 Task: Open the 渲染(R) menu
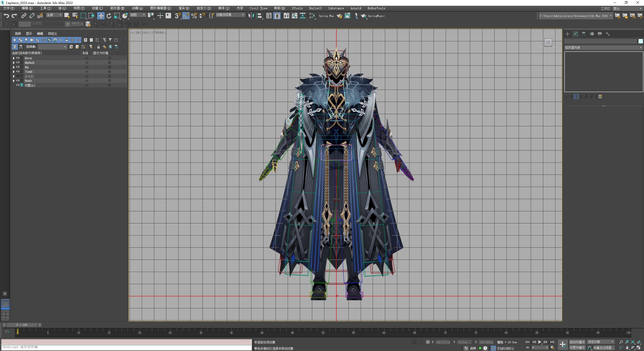point(184,8)
